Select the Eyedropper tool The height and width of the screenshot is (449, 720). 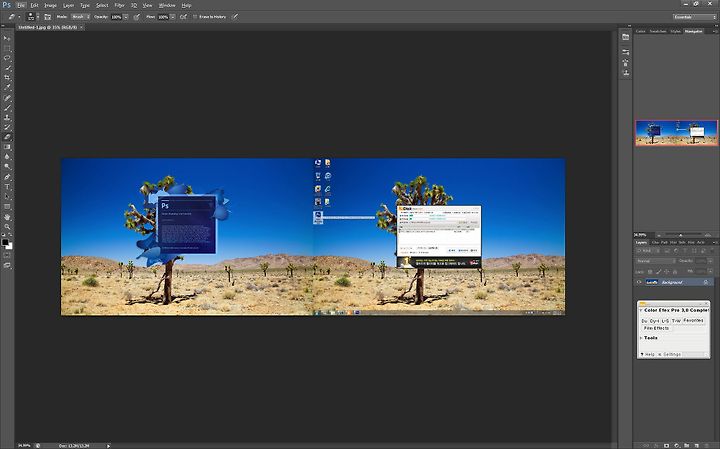click(x=7, y=88)
